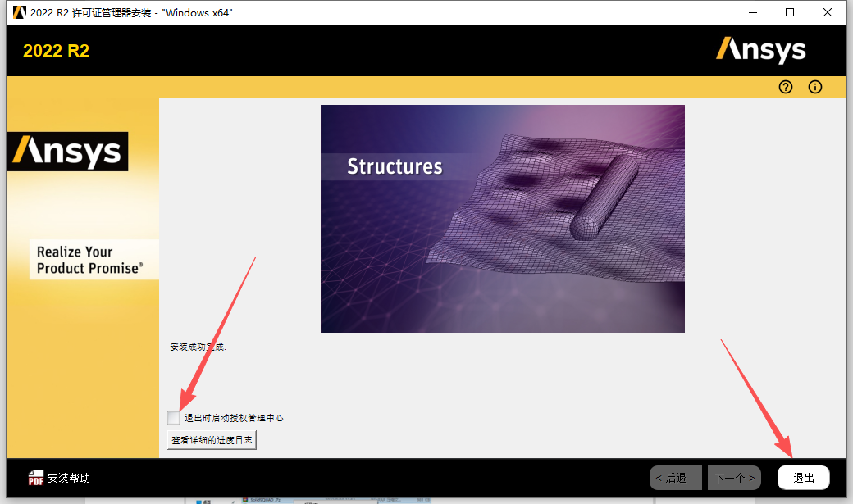Click the 退出 button to exit installer
This screenshot has height=504, width=853.
802,477
